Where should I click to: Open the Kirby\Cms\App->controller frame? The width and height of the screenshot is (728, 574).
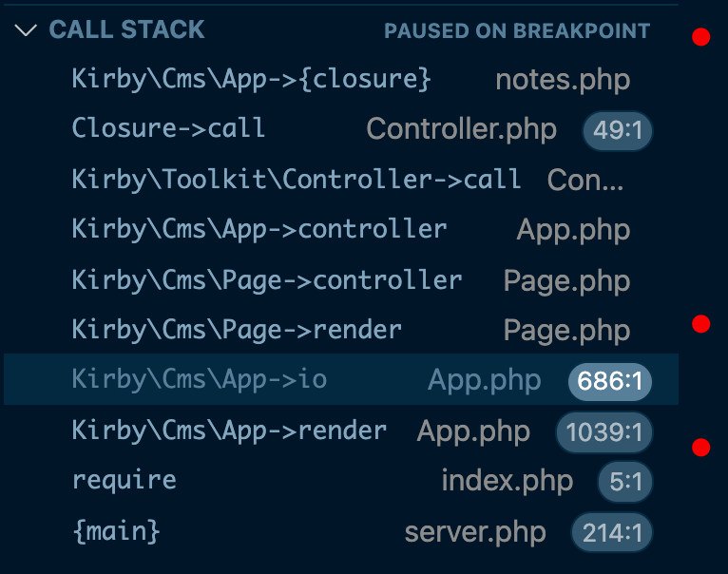(x=341, y=229)
